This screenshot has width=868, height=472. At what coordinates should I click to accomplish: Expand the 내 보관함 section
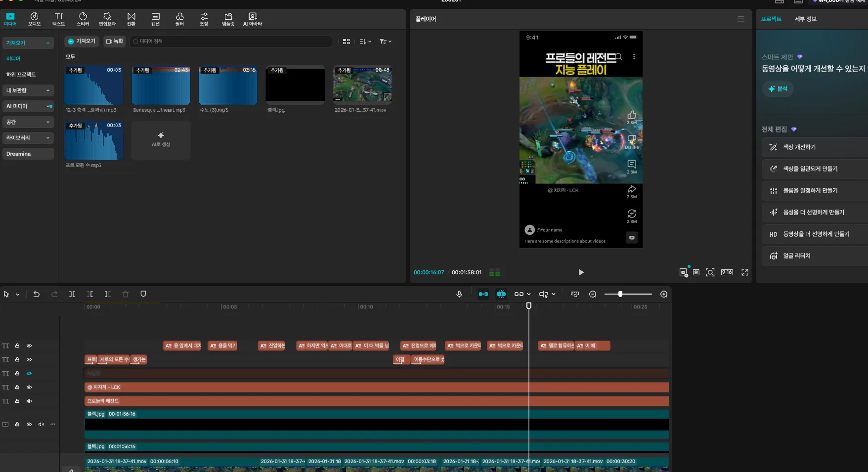[28, 90]
